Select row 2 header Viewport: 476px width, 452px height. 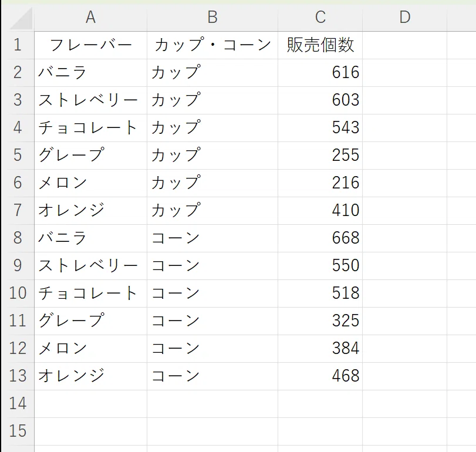18,73
